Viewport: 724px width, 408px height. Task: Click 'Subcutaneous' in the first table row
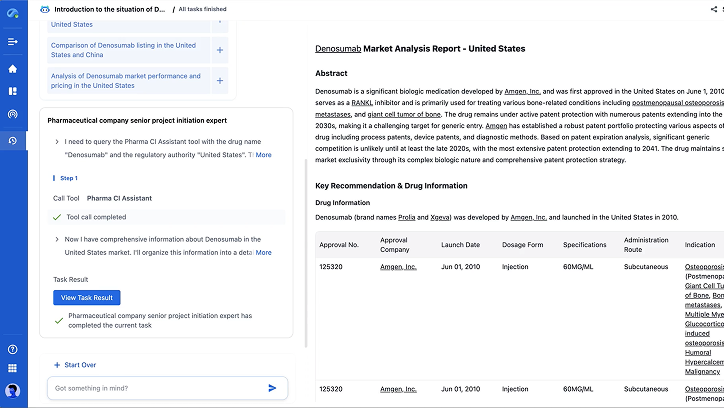[646, 267]
